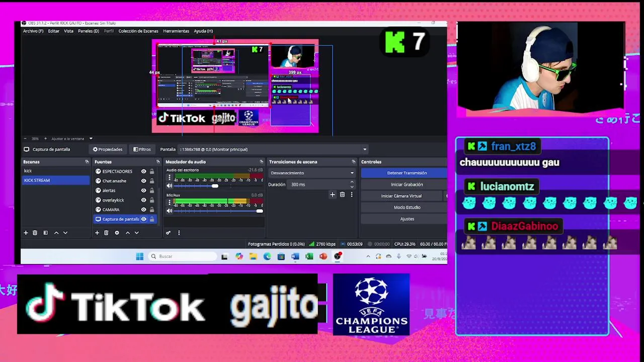Pop out the Escenas dock panel
This screenshot has width=644, height=362.
(x=87, y=162)
